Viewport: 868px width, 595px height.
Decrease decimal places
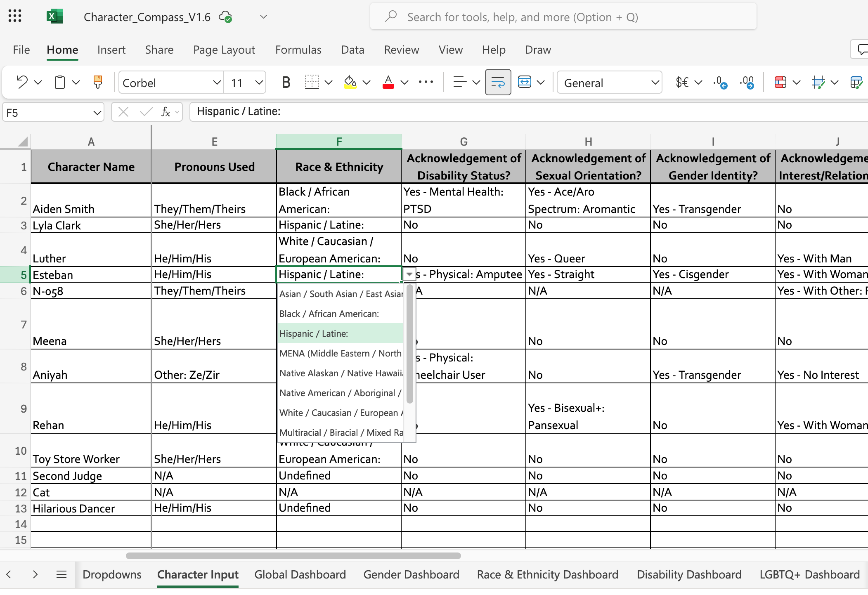coord(720,82)
